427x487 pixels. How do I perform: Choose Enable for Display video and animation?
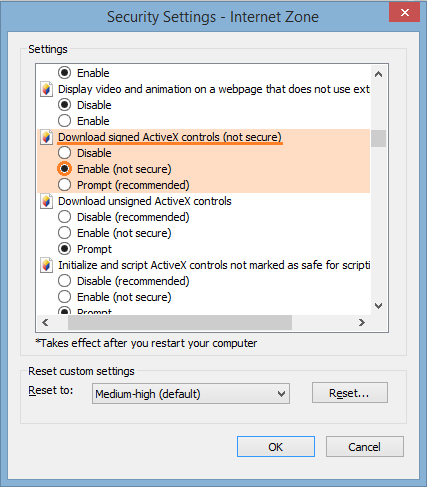tap(64, 121)
